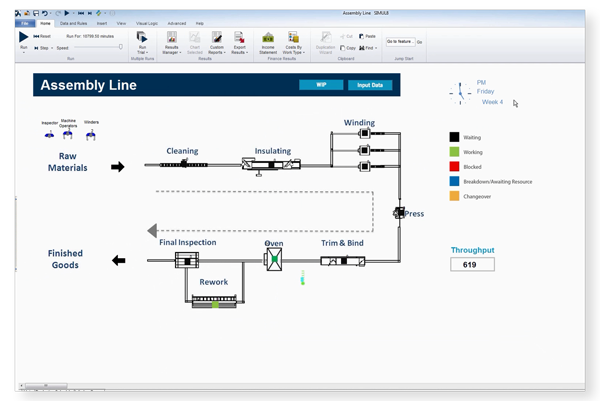Click the orange Changeover legend swatch
Screen dimensions: 600x401
pos(454,196)
